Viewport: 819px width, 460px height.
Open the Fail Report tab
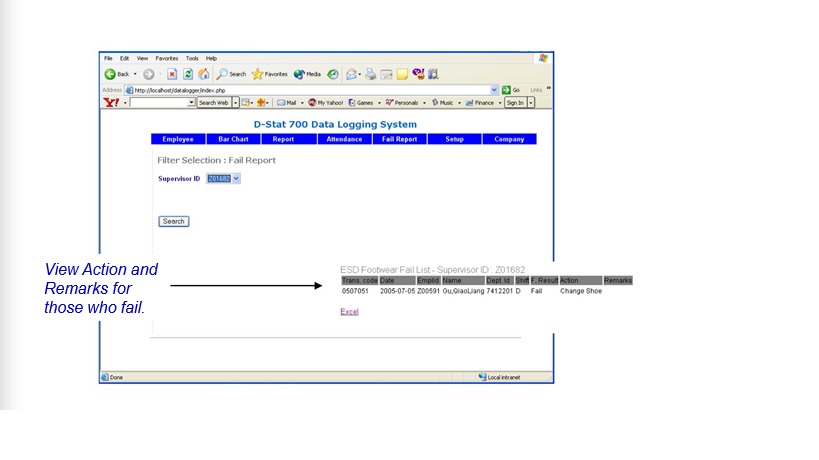tap(400, 139)
